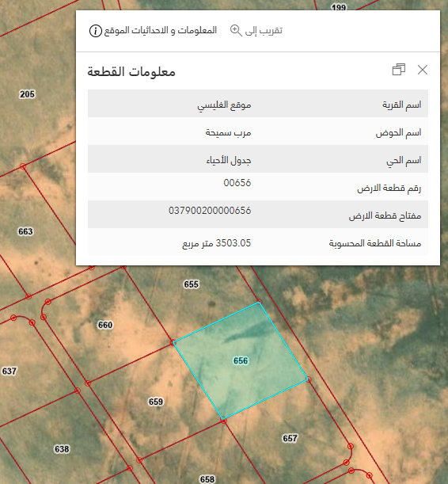Select the value مرب سميحة
The width and height of the screenshot is (448, 484).
[x=228, y=133]
